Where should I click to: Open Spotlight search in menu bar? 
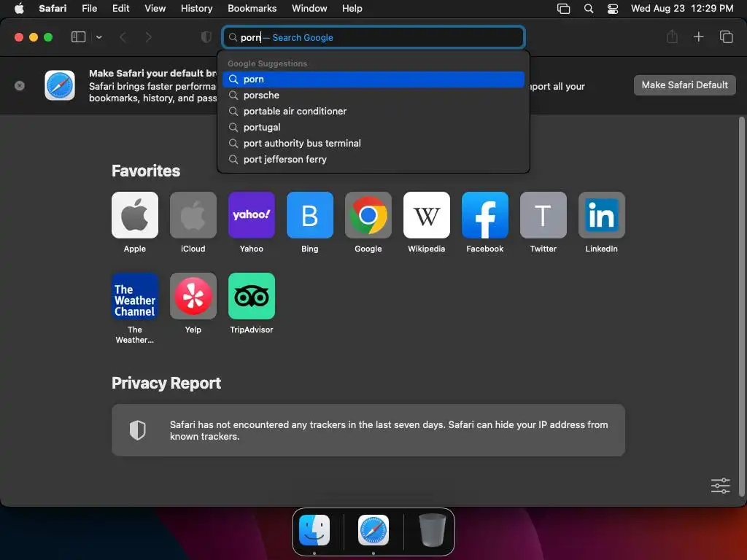click(589, 9)
